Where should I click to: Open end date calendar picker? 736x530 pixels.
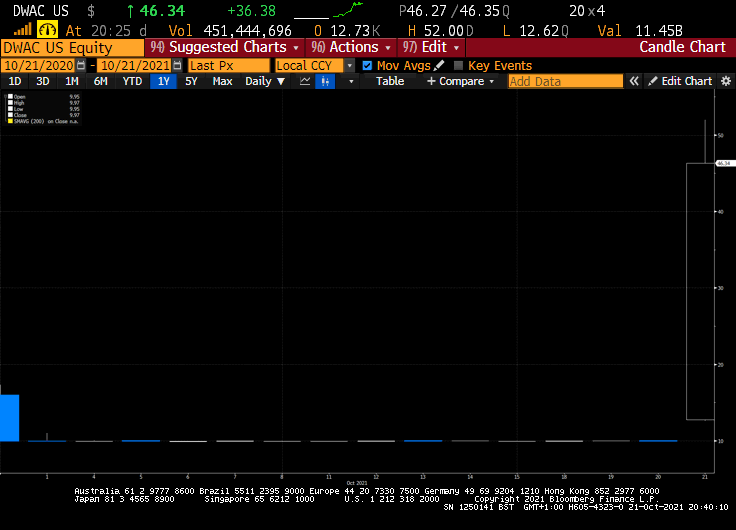click(x=177, y=65)
